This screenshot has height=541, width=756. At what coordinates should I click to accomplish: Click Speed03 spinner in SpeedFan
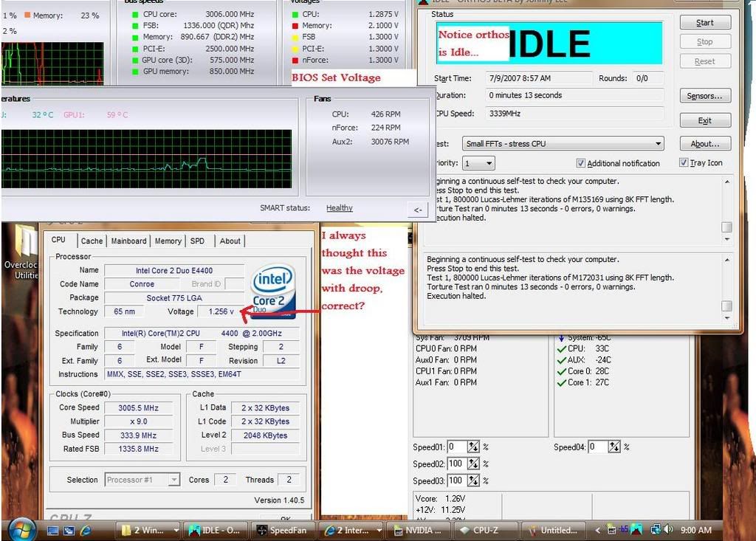point(473,480)
